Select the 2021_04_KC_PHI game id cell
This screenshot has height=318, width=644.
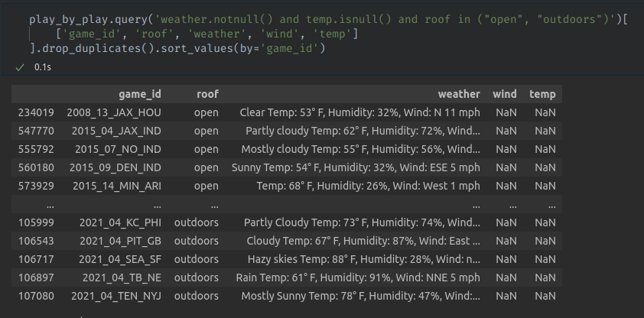click(x=120, y=222)
